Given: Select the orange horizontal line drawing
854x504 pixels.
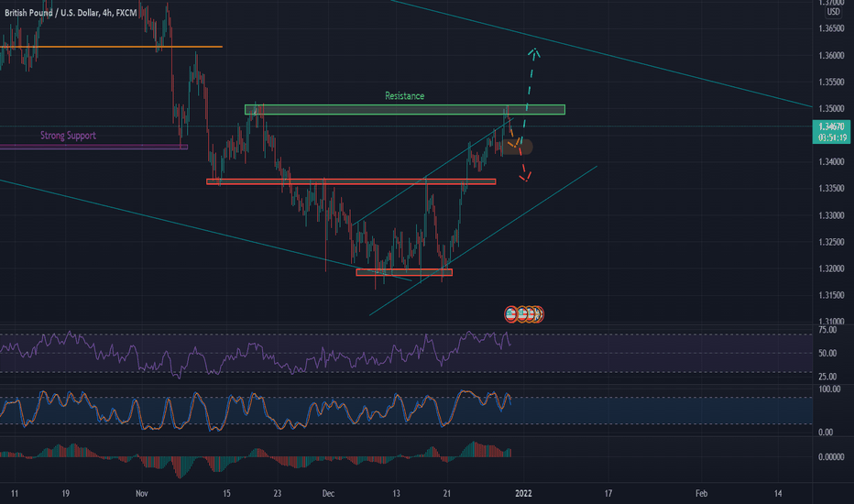Looking at the screenshot, I should (111, 47).
